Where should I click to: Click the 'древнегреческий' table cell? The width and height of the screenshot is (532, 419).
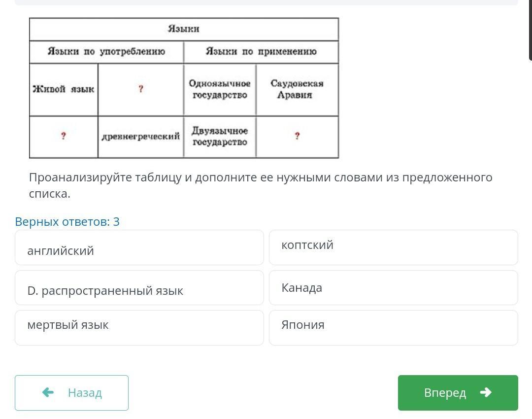141,137
